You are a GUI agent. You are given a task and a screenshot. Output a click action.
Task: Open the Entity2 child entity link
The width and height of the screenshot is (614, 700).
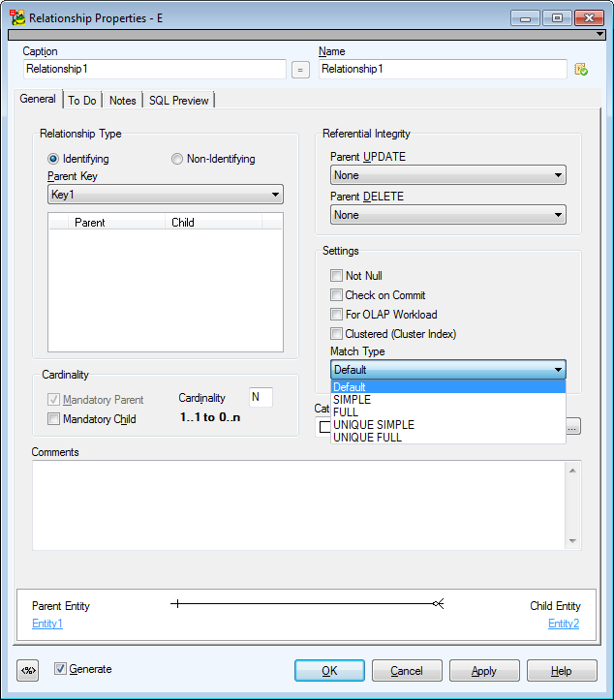point(564,624)
